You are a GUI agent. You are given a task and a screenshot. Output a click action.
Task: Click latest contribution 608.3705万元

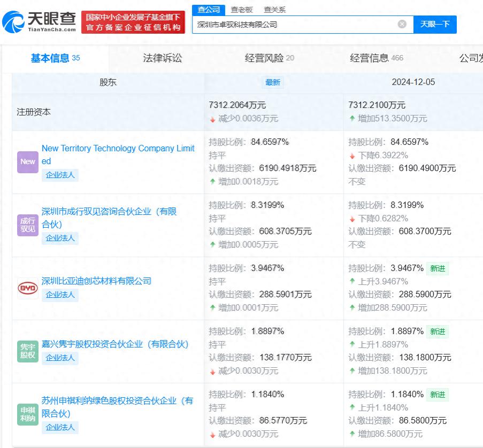(x=285, y=231)
